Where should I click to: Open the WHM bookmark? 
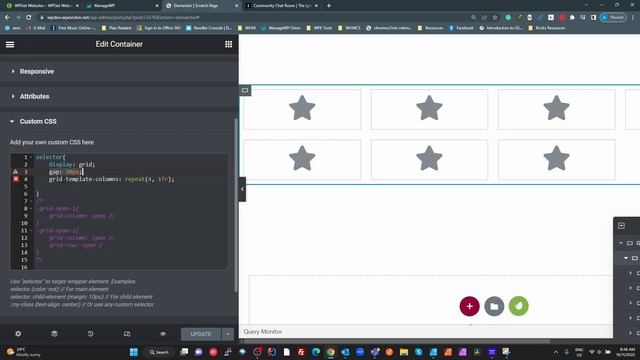[x=247, y=28]
